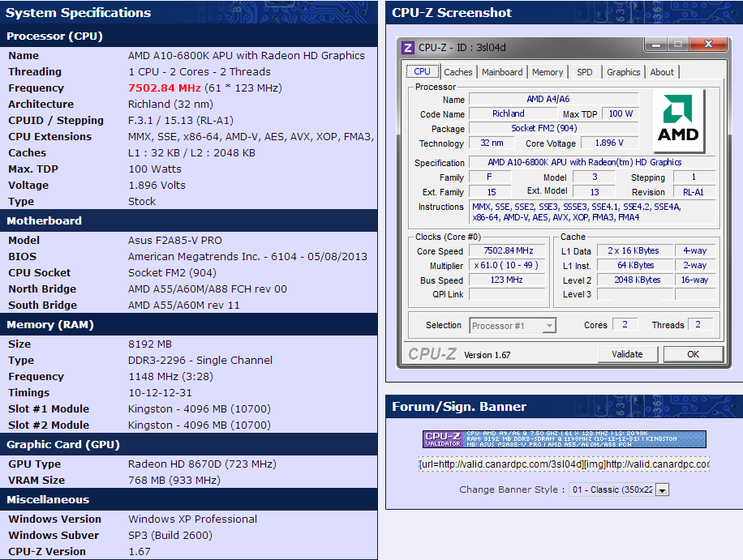This screenshot has width=743, height=560.
Task: Click the American Megatrends BIOS text
Action: click(247, 257)
